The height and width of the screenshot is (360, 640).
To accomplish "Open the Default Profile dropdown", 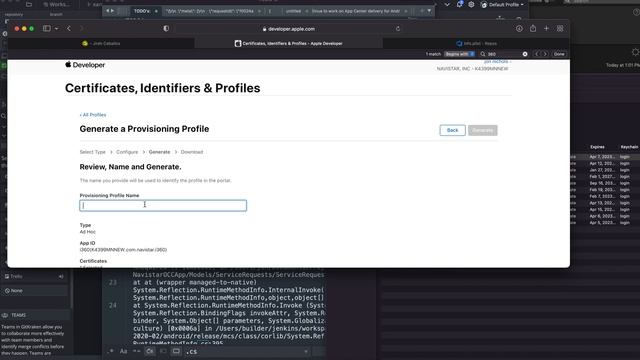I will tap(502, 4).
